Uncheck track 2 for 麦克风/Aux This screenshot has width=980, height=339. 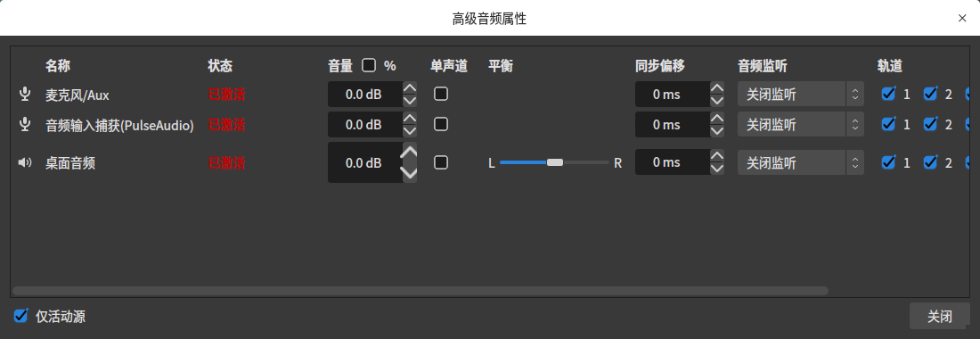931,94
